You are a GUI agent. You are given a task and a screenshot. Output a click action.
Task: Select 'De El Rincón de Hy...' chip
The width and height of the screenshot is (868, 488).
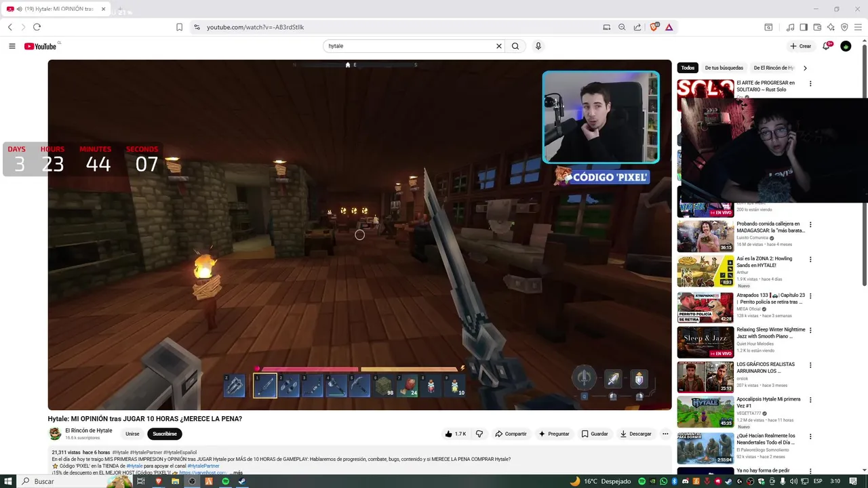point(773,68)
